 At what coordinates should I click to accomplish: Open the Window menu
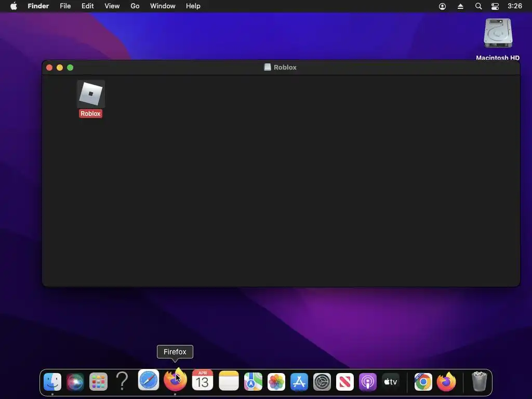point(163,6)
